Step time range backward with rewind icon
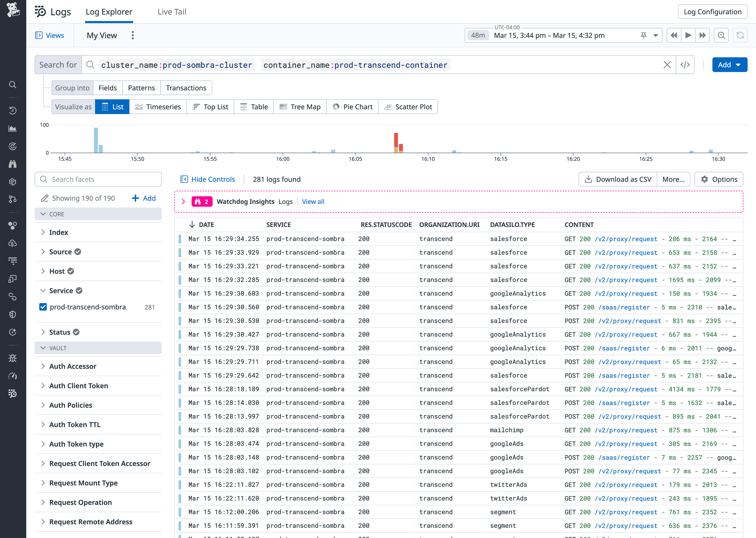Image resolution: width=756 pixels, height=538 pixels. pos(674,35)
